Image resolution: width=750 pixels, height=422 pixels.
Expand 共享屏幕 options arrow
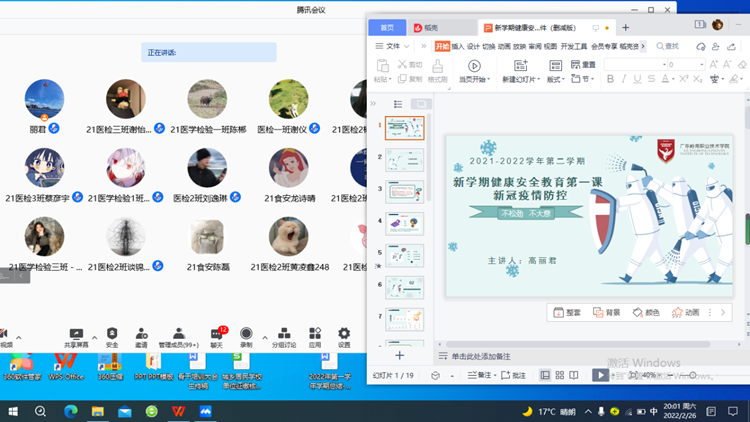point(94,338)
